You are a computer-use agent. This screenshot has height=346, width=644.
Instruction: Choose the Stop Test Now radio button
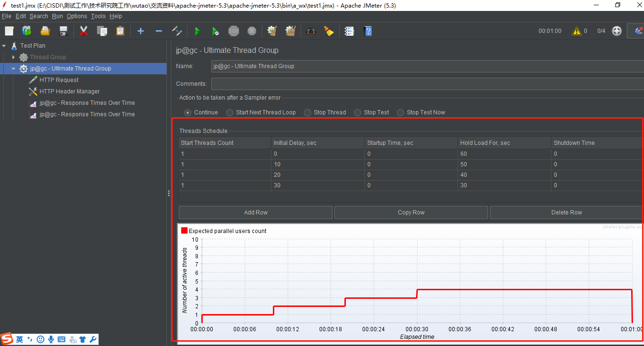[x=421, y=112]
